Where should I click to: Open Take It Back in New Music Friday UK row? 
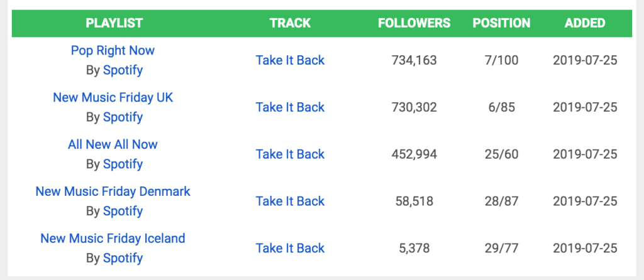(x=290, y=107)
